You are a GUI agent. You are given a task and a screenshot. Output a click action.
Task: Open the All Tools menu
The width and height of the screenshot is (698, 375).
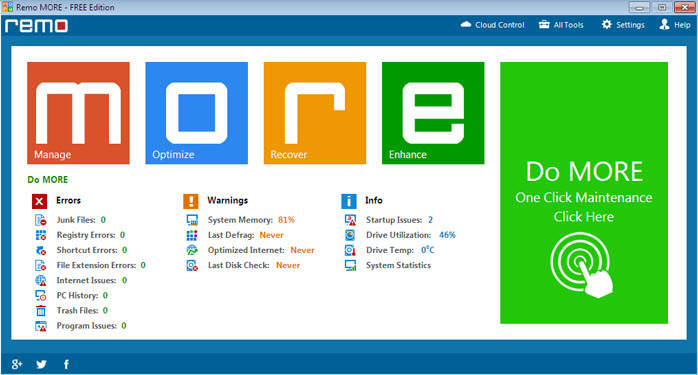tap(561, 25)
